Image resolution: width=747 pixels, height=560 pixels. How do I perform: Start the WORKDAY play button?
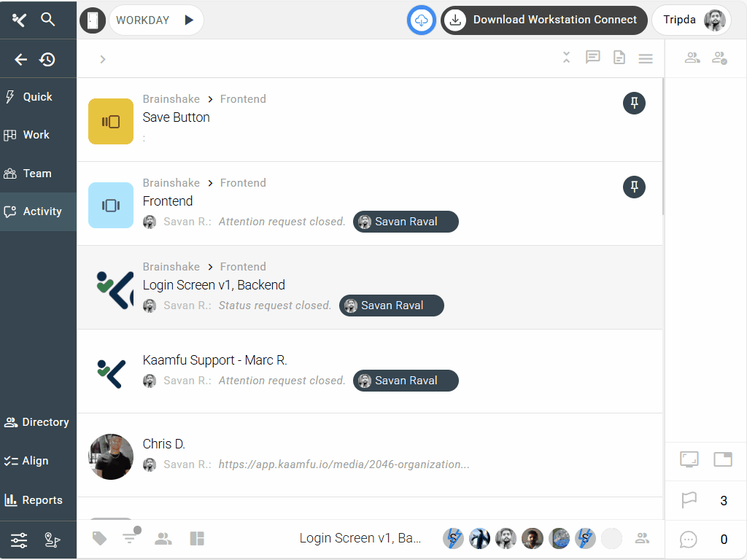pyautogui.click(x=189, y=20)
